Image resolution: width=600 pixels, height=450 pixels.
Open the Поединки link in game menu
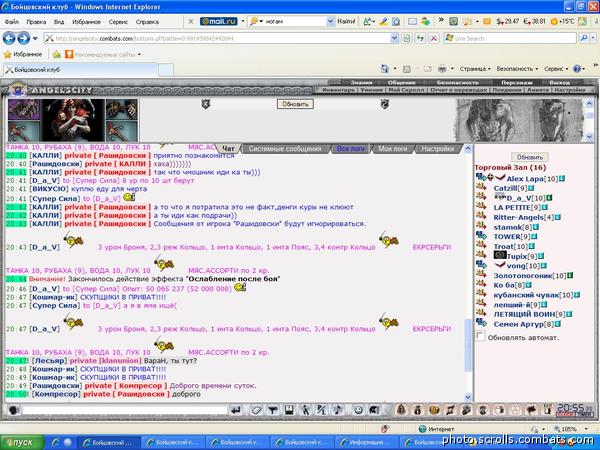coord(507,90)
